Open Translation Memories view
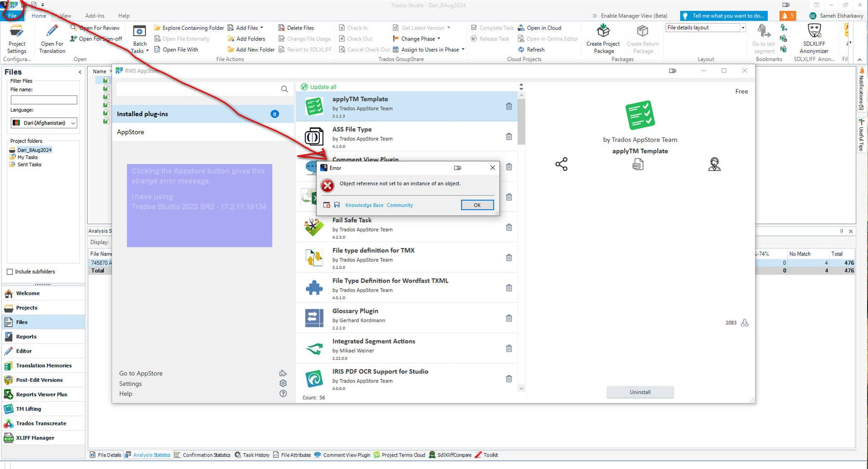This screenshot has width=868, height=469. coord(43,365)
